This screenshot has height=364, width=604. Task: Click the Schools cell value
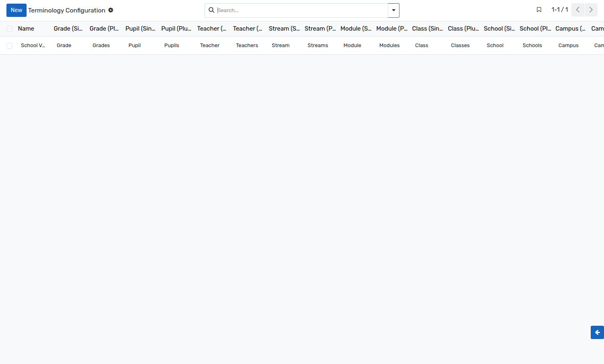[x=532, y=45]
